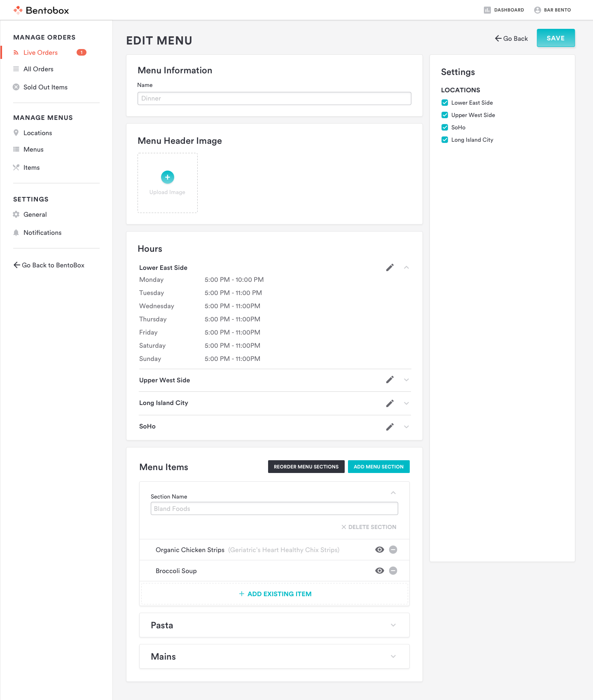The image size is (593, 700).
Task: Click Add Menu Section button
Action: tap(378, 466)
